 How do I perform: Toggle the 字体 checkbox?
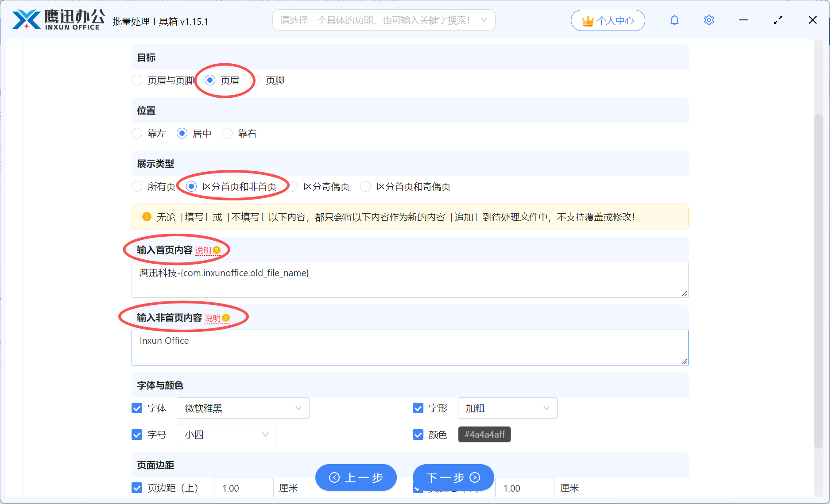coord(137,408)
